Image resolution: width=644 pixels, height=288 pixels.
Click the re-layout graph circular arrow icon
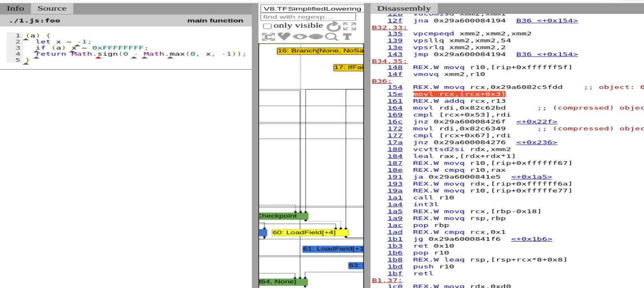pos(334,26)
